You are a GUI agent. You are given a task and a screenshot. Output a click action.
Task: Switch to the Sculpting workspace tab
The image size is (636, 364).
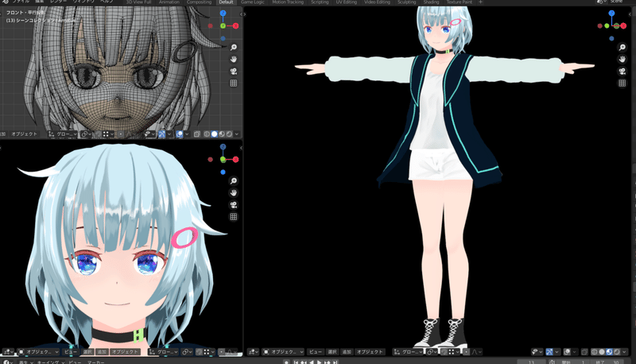coord(406,2)
